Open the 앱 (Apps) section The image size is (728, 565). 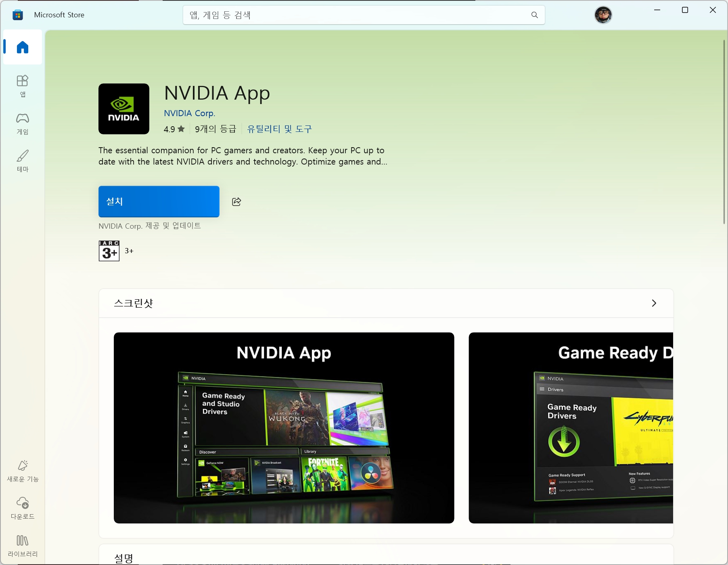pos(23,86)
